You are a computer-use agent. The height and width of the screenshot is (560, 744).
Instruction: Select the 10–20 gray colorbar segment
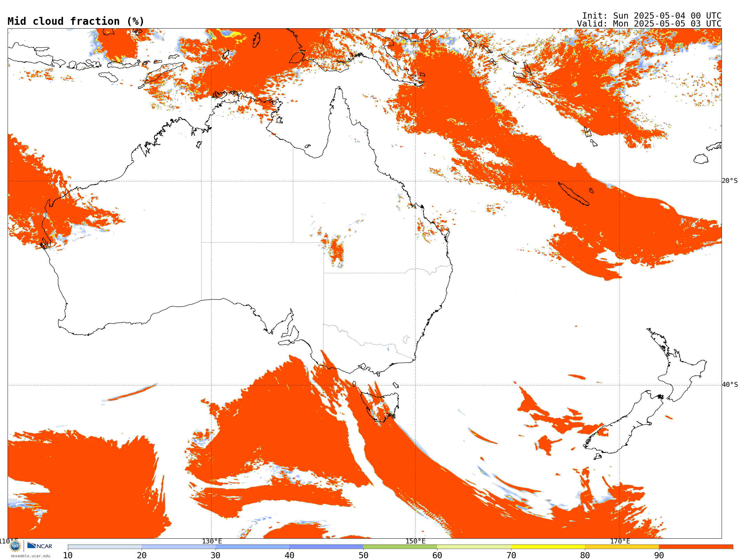point(105,547)
